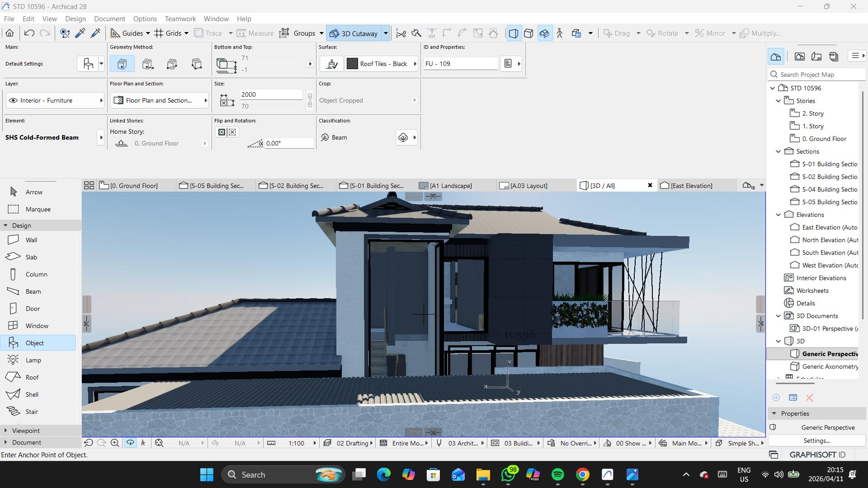Select the Wall tool
This screenshot has height=488, width=868.
pos(31,240)
